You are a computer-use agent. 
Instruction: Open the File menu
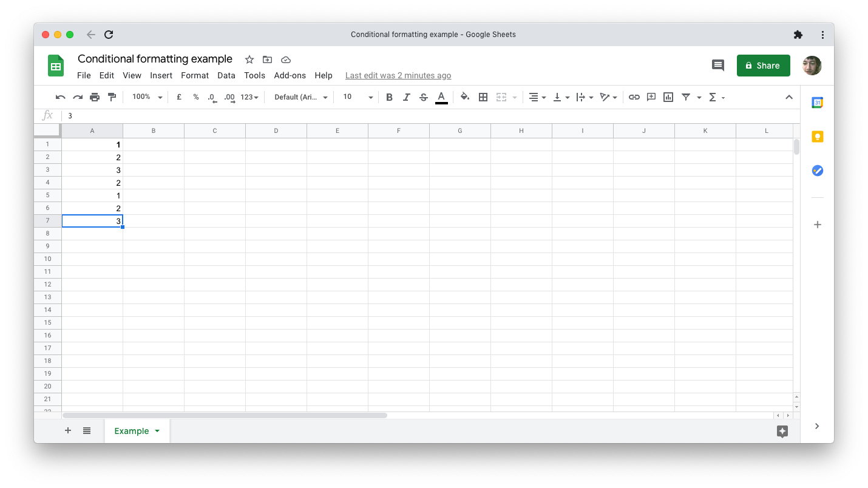pyautogui.click(x=84, y=75)
